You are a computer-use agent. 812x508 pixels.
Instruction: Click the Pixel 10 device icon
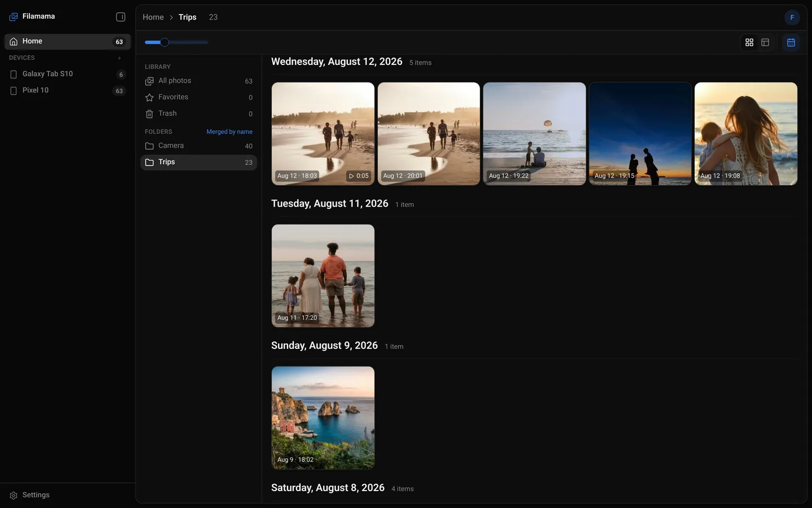pyautogui.click(x=14, y=91)
